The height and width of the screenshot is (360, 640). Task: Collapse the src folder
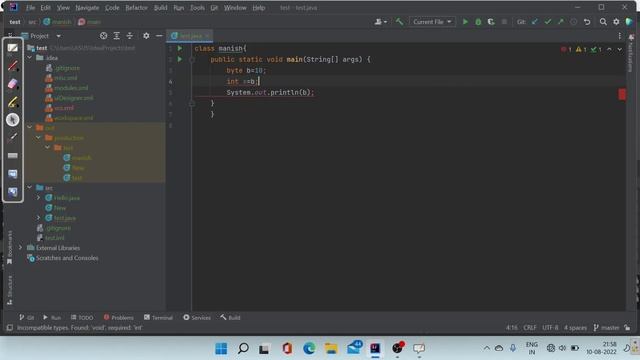tap(30, 187)
